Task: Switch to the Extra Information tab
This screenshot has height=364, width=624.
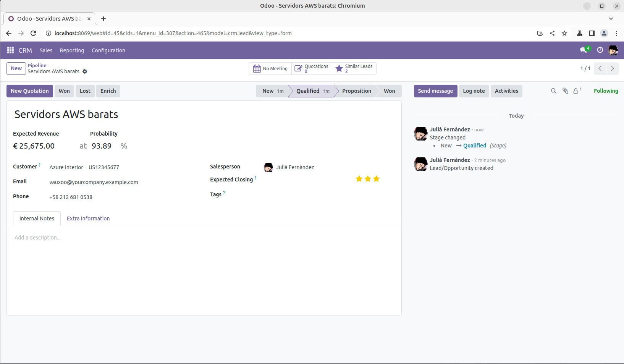Action: point(88,218)
